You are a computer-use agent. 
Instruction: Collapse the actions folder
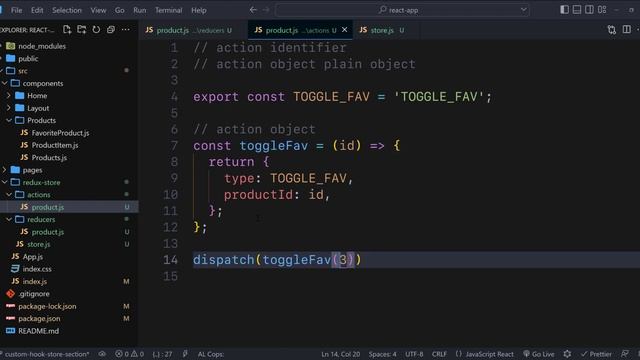(x=39, y=195)
